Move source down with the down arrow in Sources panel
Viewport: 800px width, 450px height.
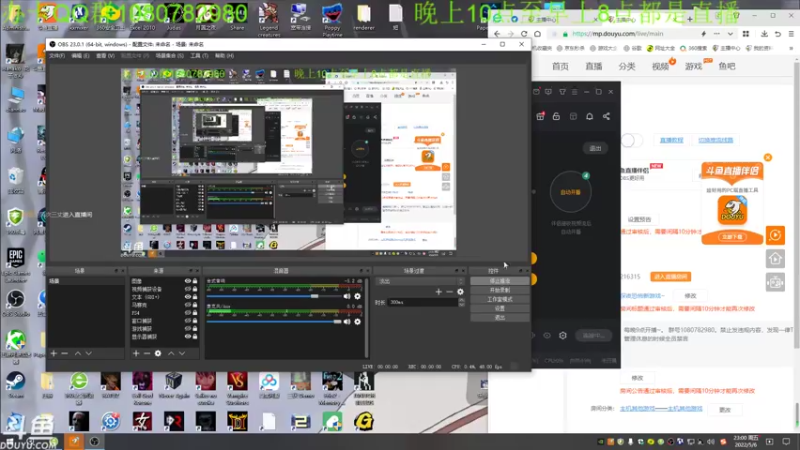pos(182,353)
